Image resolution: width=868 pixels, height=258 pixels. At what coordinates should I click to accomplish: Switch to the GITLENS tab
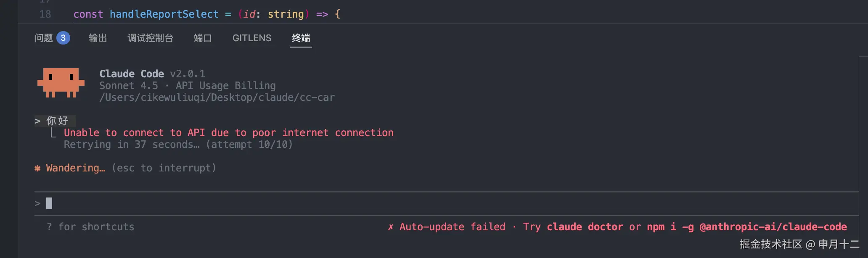click(251, 38)
